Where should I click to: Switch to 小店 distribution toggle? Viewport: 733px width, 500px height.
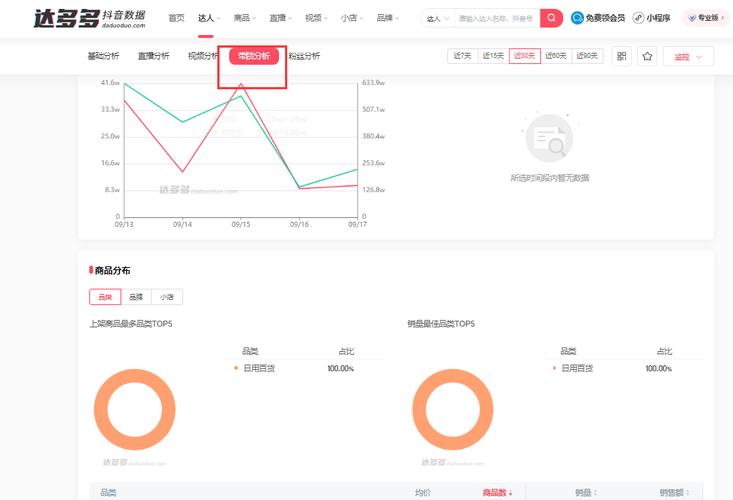coord(166,297)
